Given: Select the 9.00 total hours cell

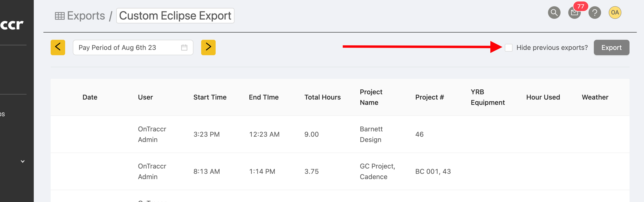Looking at the screenshot, I should click(311, 135).
